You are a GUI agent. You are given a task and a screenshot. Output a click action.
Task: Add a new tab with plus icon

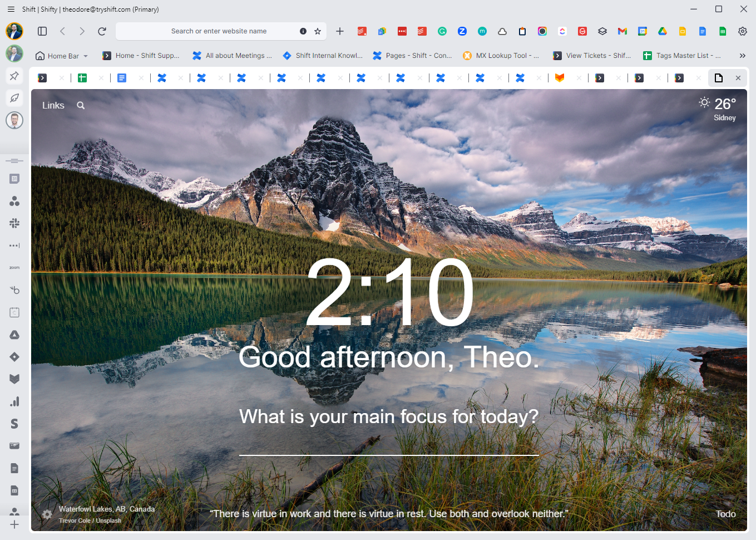(x=340, y=31)
